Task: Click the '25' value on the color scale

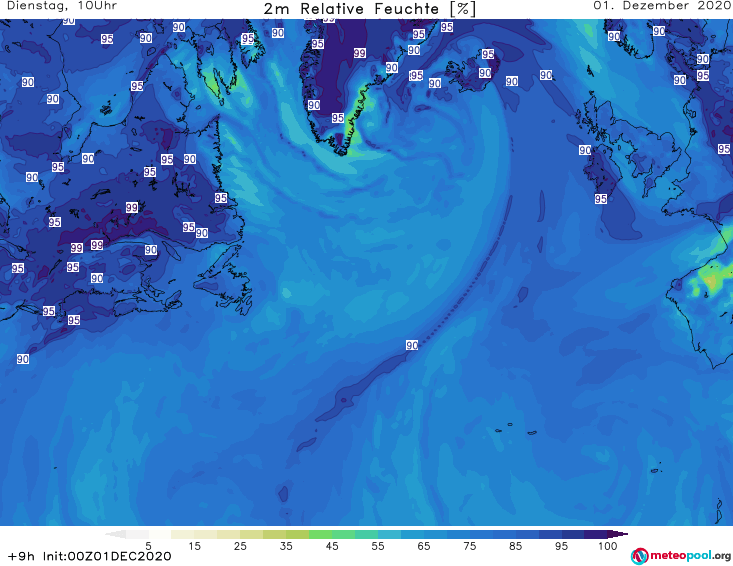Action: (240, 546)
